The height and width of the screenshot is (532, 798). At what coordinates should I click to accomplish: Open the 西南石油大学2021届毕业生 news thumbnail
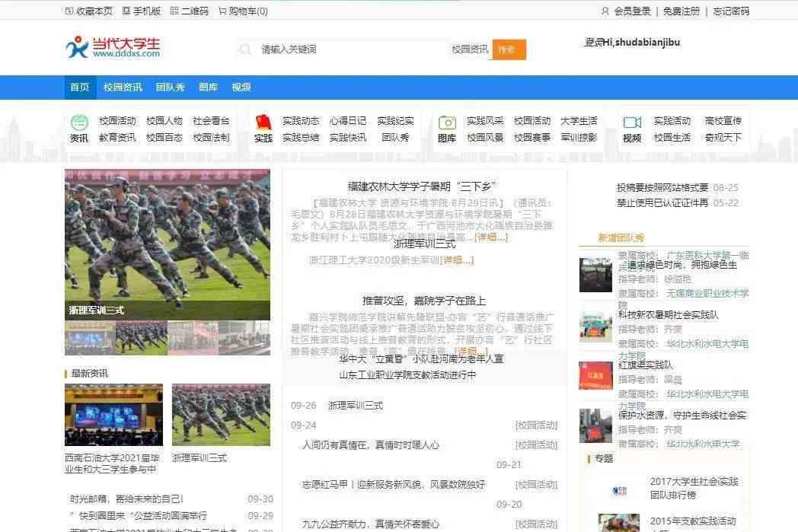(x=114, y=415)
